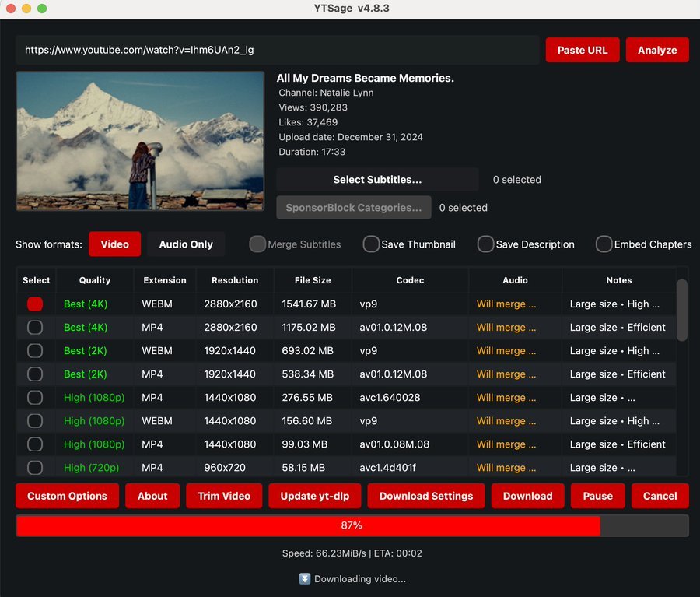The width and height of the screenshot is (700, 597).
Task: Open the SponsorBlock Categories selector
Action: tap(354, 207)
